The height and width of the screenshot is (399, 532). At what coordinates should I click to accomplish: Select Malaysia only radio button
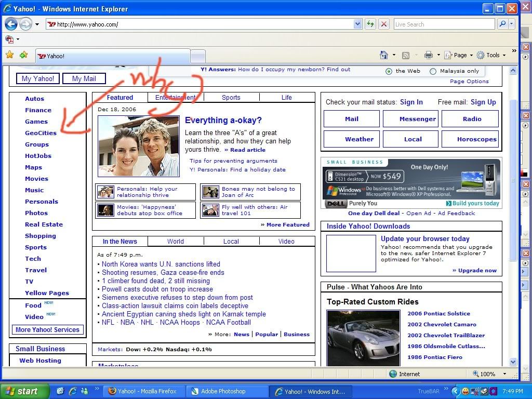tap(433, 71)
